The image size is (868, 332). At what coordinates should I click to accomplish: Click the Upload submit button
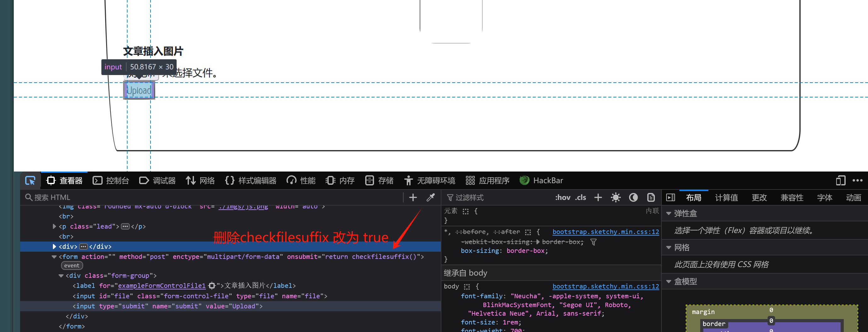pos(139,90)
